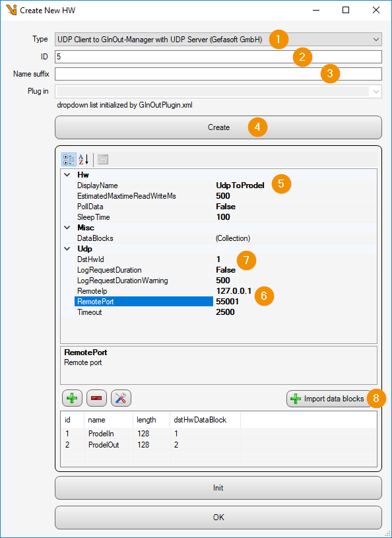
Task: Focus the Name suffix text field
Action: pyautogui.click(x=218, y=74)
